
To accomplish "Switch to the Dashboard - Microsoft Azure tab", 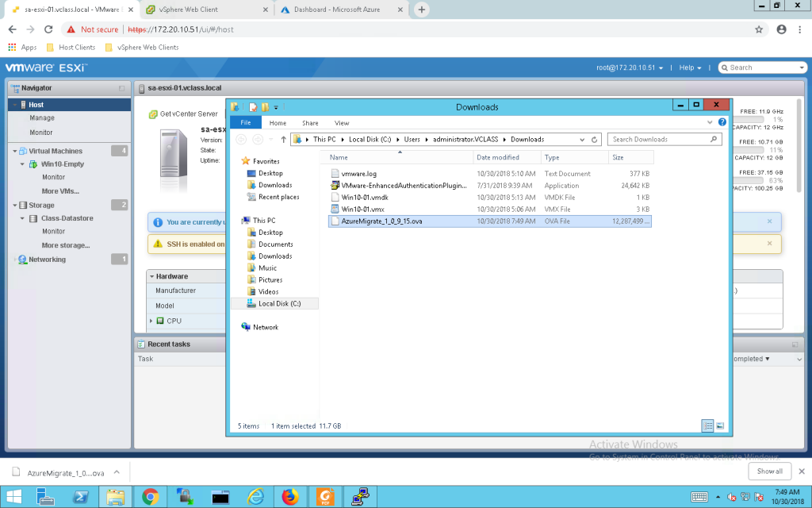I will click(x=342, y=10).
